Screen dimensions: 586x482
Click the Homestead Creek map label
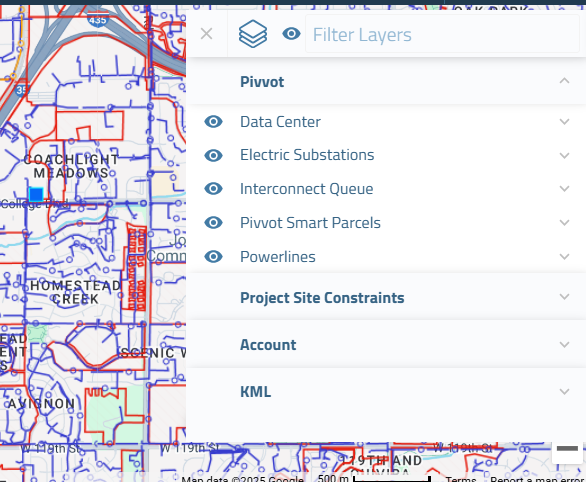click(75, 292)
